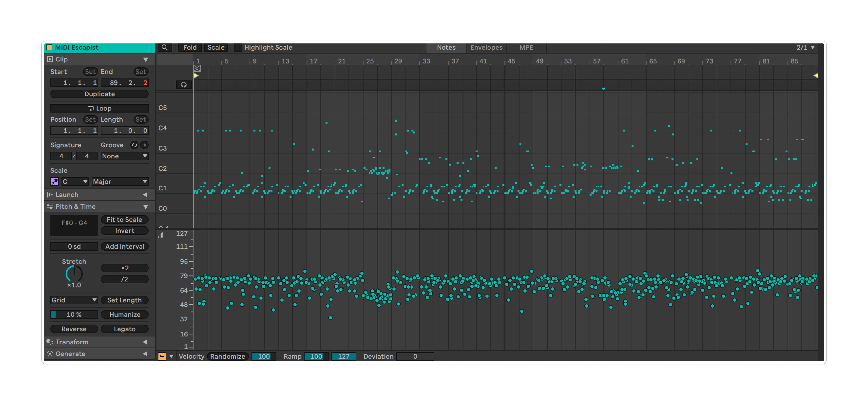
Task: Open the Groove None dropdown
Action: [x=125, y=156]
